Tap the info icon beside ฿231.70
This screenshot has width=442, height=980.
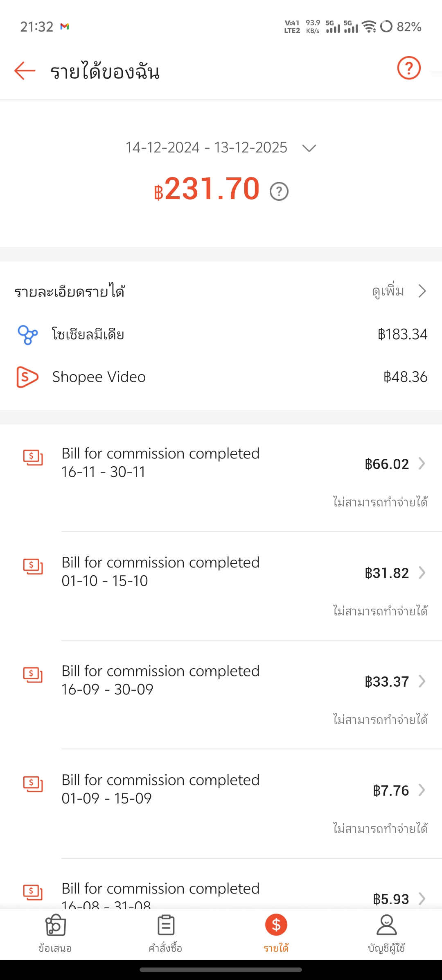[279, 191]
